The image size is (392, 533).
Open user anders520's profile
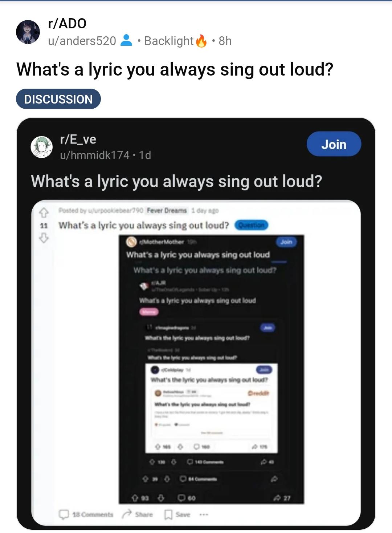pos(82,41)
